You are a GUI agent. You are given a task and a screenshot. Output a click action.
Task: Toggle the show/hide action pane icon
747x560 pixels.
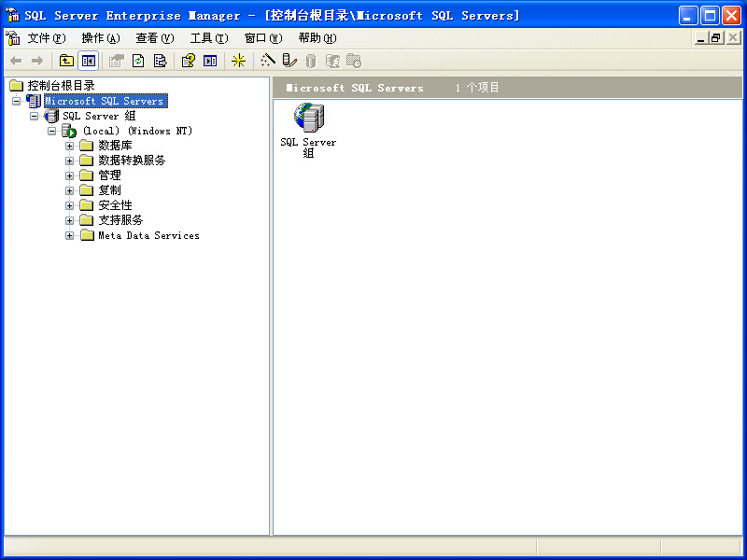tap(210, 61)
